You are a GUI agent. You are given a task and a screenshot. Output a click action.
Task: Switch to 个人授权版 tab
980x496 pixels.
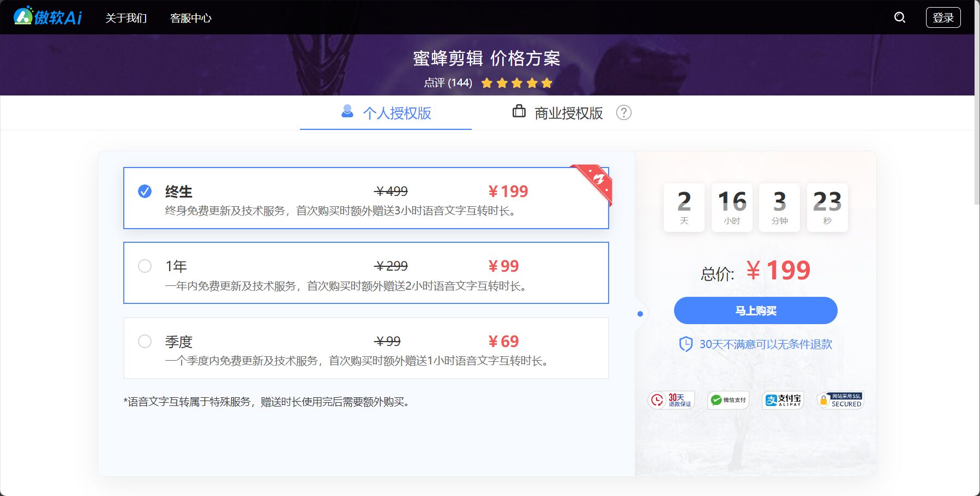tap(386, 113)
